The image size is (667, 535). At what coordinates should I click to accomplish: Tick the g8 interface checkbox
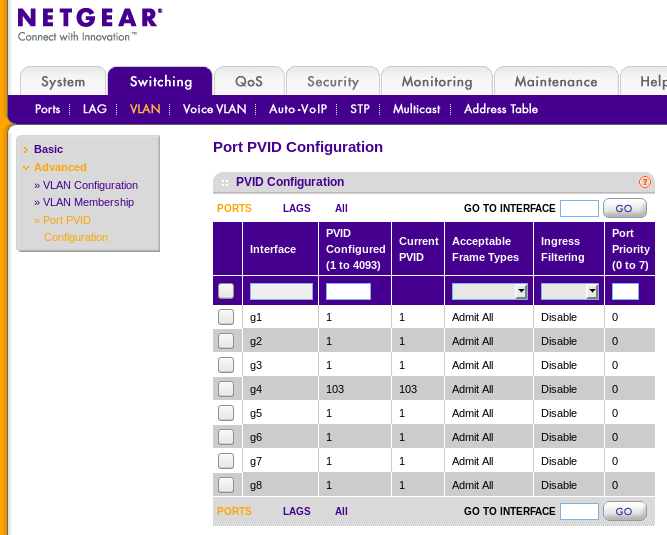226,485
